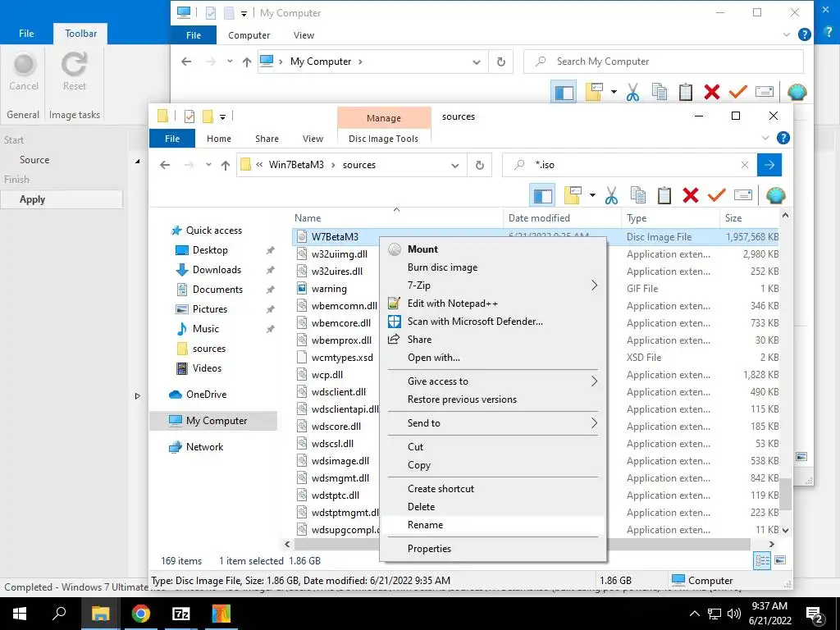Open View tab in sources ribbon
The image size is (840, 630).
pos(313,139)
